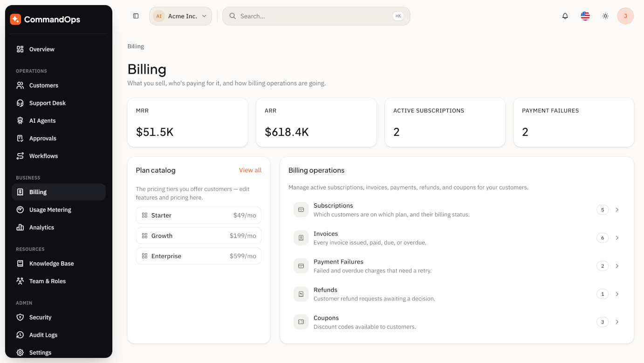This screenshot has width=644, height=363.
Task: Select AI Agents in sidebar
Action: tap(59, 120)
